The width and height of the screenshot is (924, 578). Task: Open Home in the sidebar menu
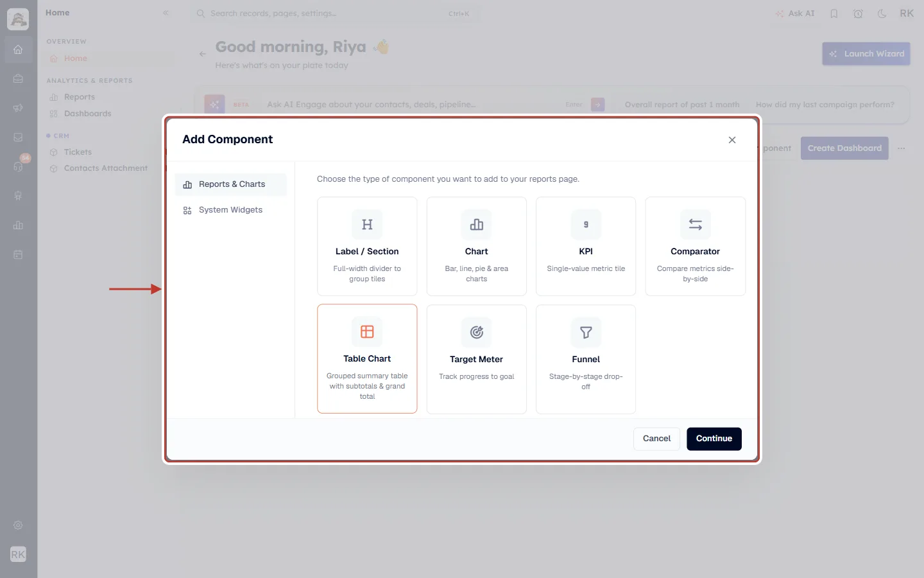(x=110, y=58)
